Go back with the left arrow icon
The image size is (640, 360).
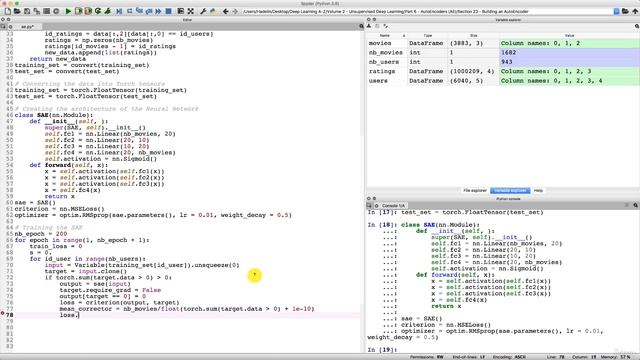[x=225, y=11]
